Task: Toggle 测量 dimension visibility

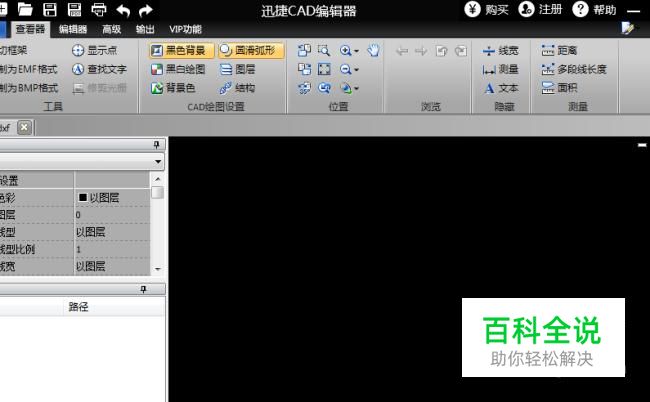Action: coord(500,69)
